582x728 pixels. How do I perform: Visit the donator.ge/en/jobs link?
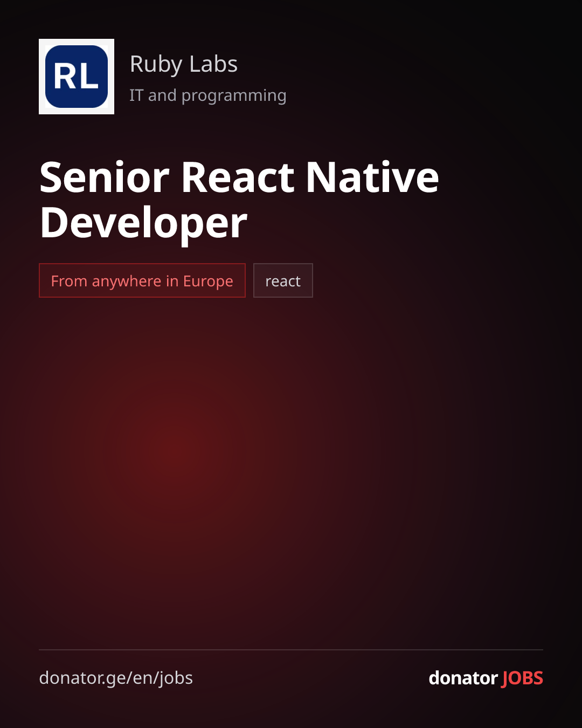pos(116,678)
